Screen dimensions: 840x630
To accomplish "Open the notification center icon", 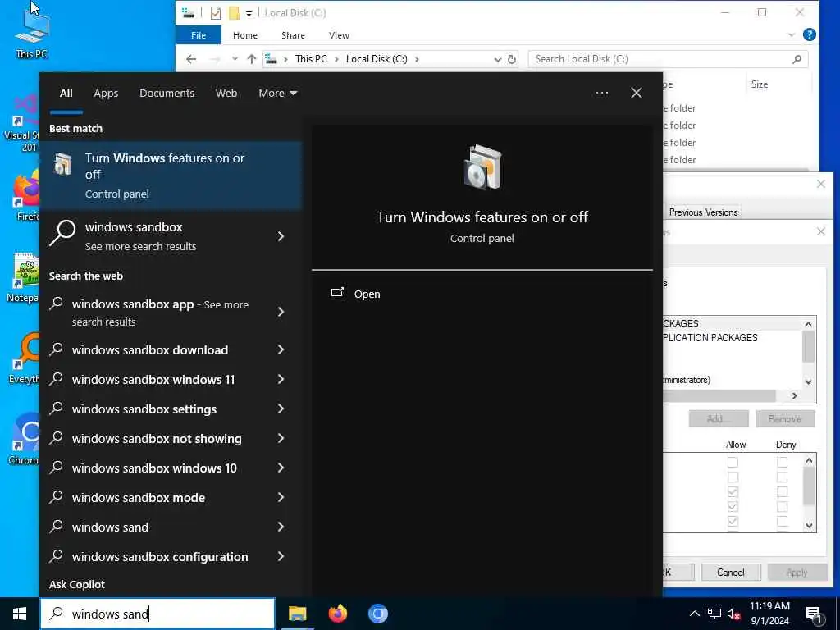I will (x=815, y=614).
